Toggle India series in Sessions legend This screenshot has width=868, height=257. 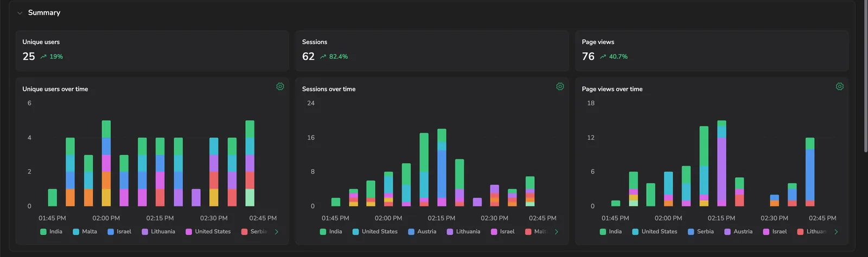pos(331,231)
